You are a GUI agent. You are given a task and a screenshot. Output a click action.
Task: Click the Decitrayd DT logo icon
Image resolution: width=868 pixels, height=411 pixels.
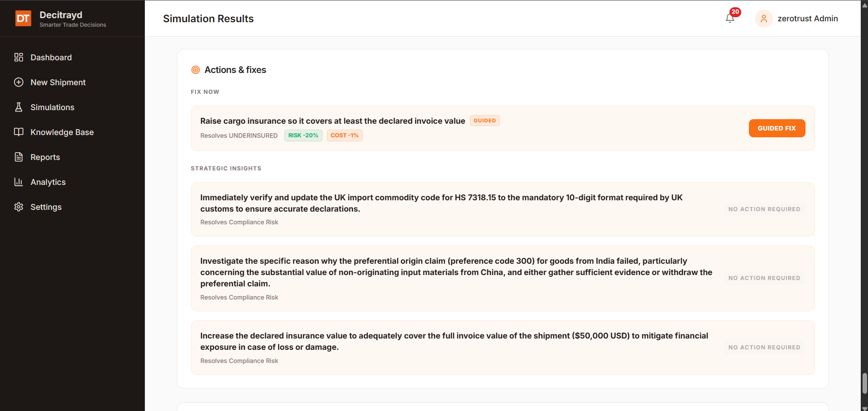click(23, 19)
